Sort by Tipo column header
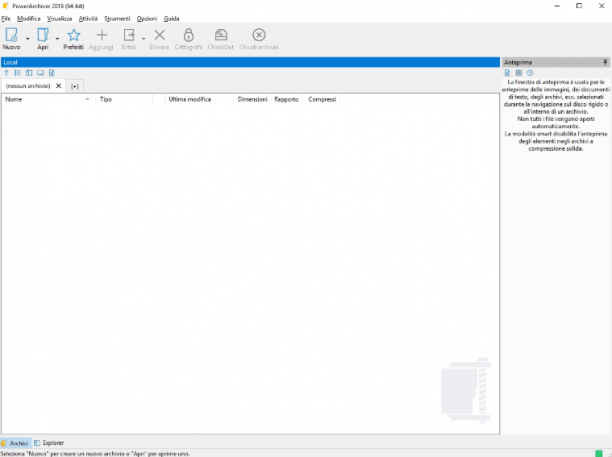Image resolution: width=612 pixels, height=457 pixels. (x=124, y=100)
